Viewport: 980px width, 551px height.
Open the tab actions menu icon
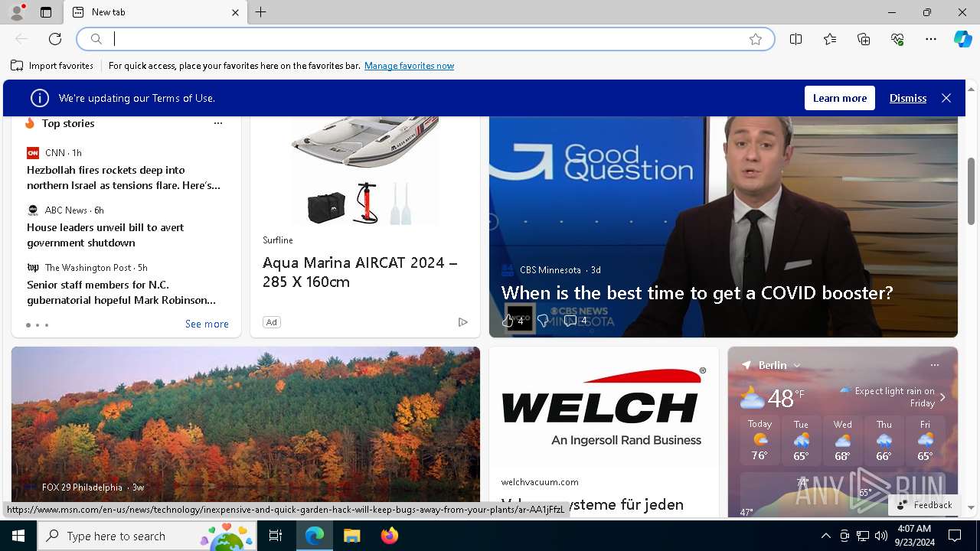(46, 12)
